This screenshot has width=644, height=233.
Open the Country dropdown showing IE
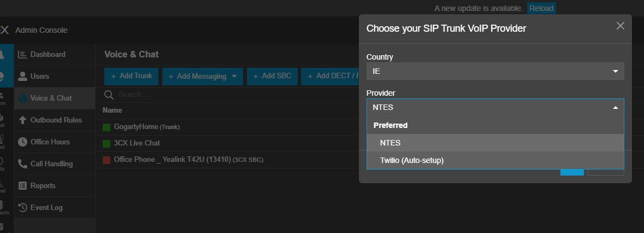[x=495, y=71]
